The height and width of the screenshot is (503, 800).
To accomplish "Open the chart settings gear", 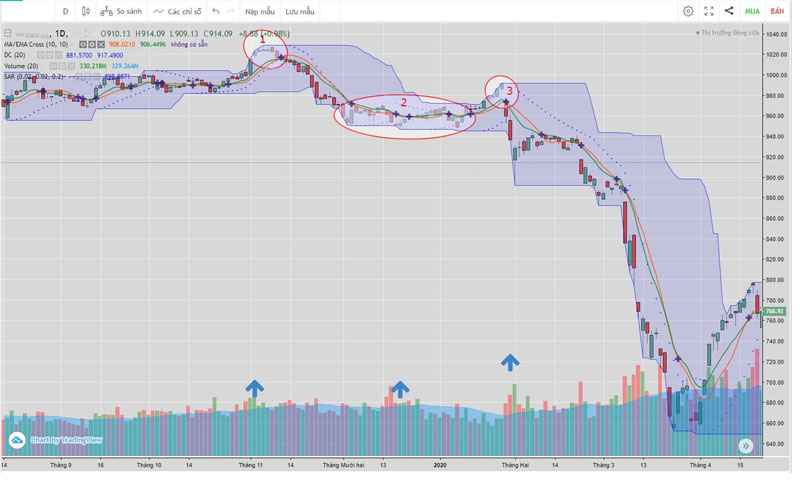I will click(x=688, y=11).
